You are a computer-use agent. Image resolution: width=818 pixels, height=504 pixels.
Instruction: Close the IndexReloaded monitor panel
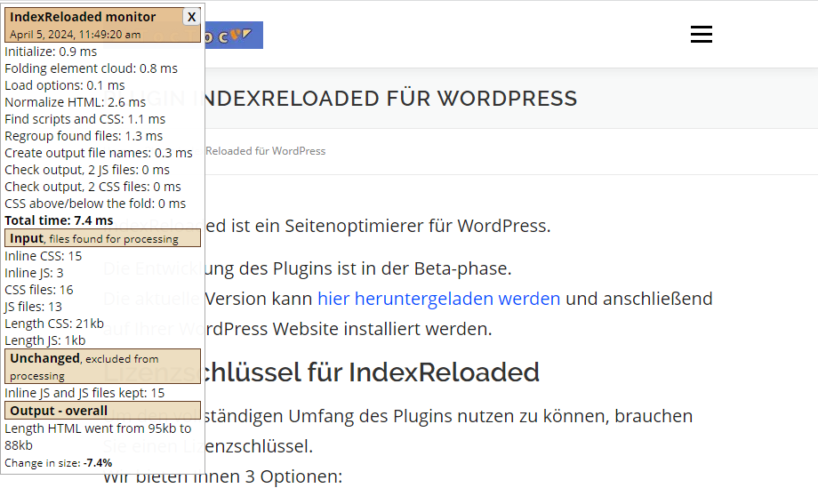[191, 17]
